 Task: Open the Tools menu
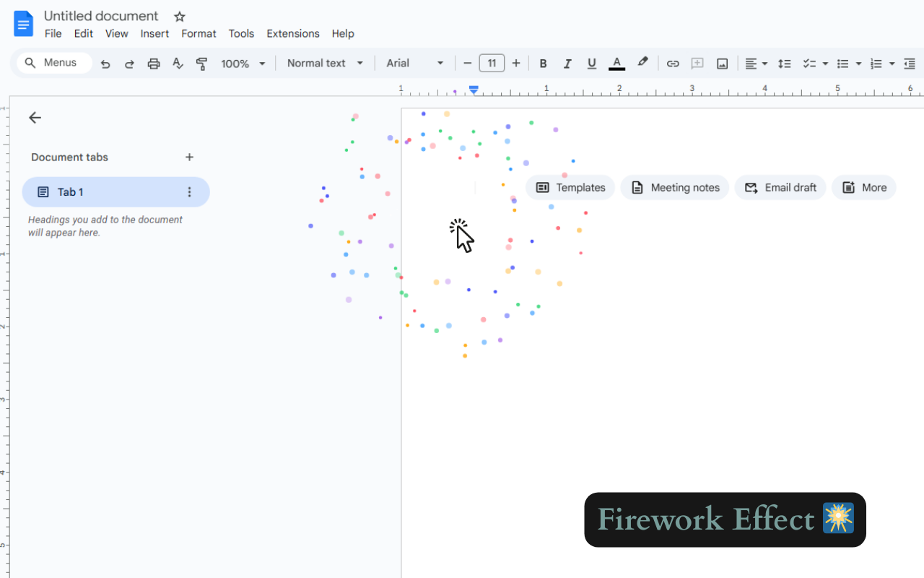241,33
